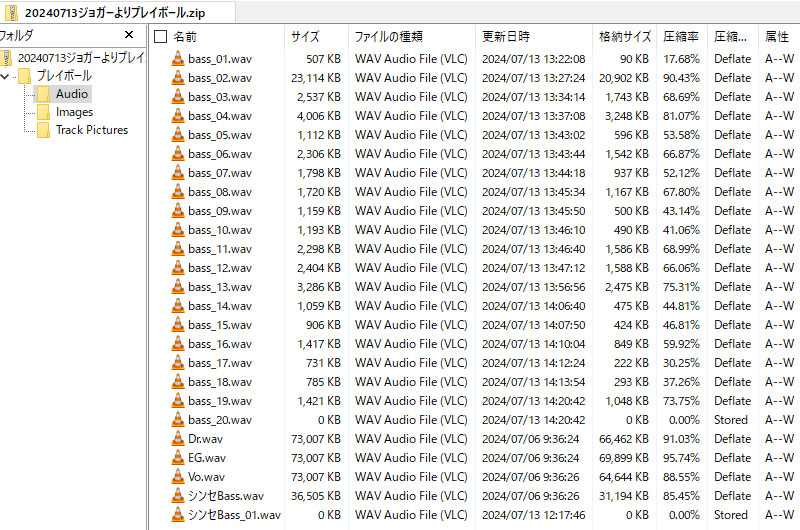Viewport: 800px width, 530px height.
Task: Sort by 名前 column header
Action: coord(185,37)
